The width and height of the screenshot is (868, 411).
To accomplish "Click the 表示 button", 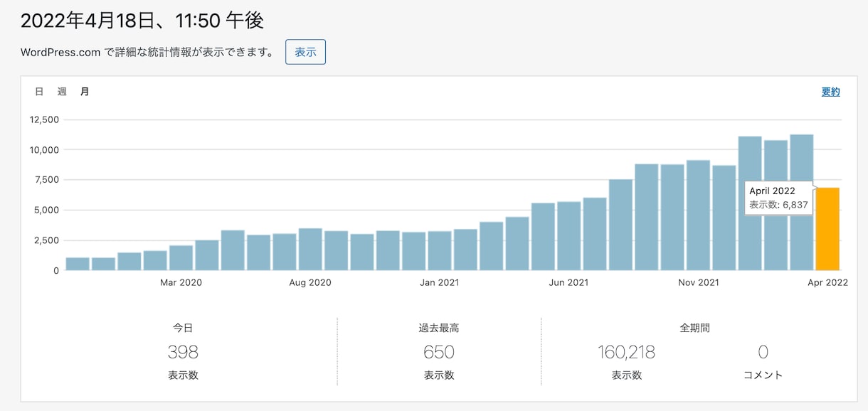I will 305,52.
